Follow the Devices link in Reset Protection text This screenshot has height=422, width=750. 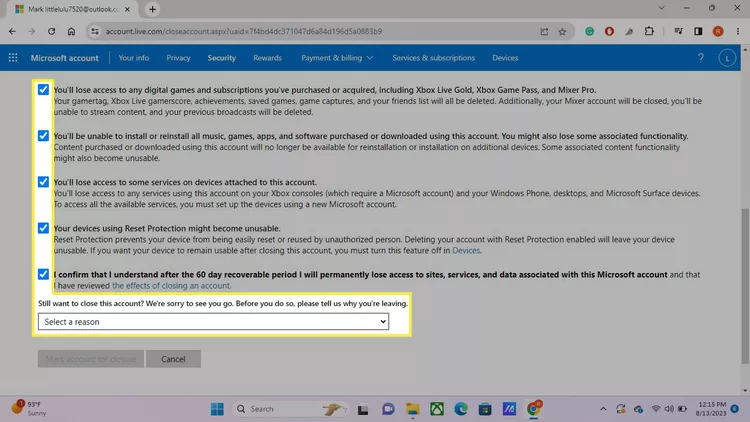click(466, 250)
